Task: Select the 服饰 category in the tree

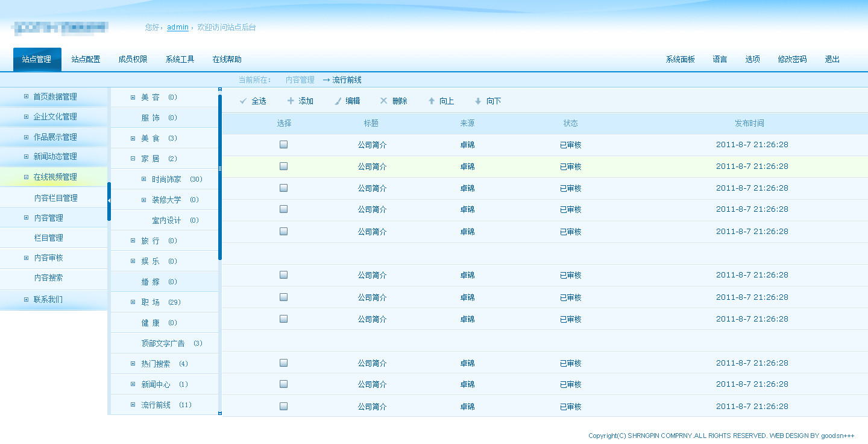Action: pos(151,118)
